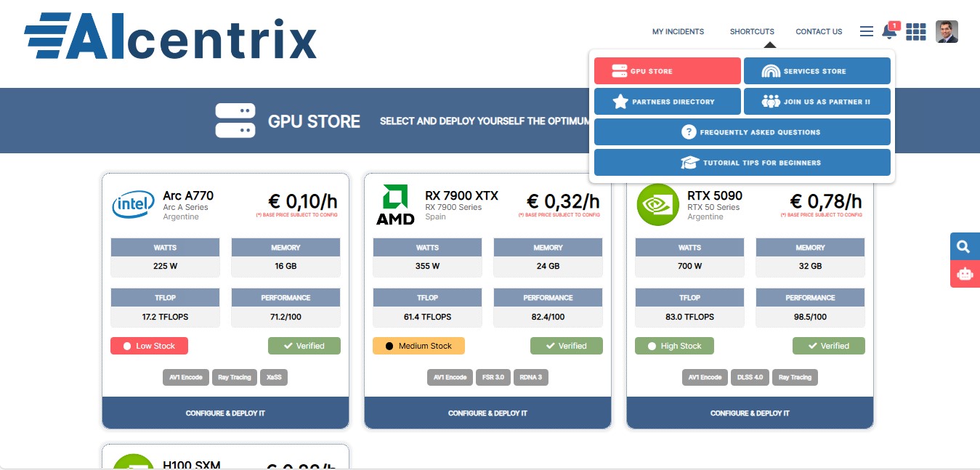The width and height of the screenshot is (980, 470).
Task: Open the red chatbot robot icon
Action: 964,274
